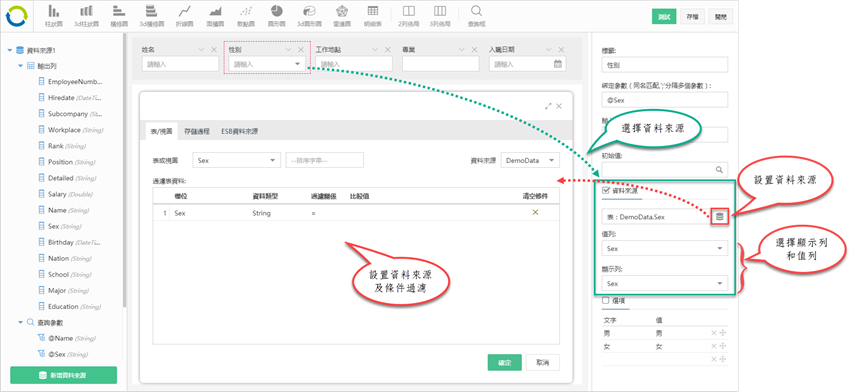Image resolution: width=851 pixels, height=392 pixels.
Task: Add a 查詢框 query box
Action: pyautogui.click(x=476, y=16)
